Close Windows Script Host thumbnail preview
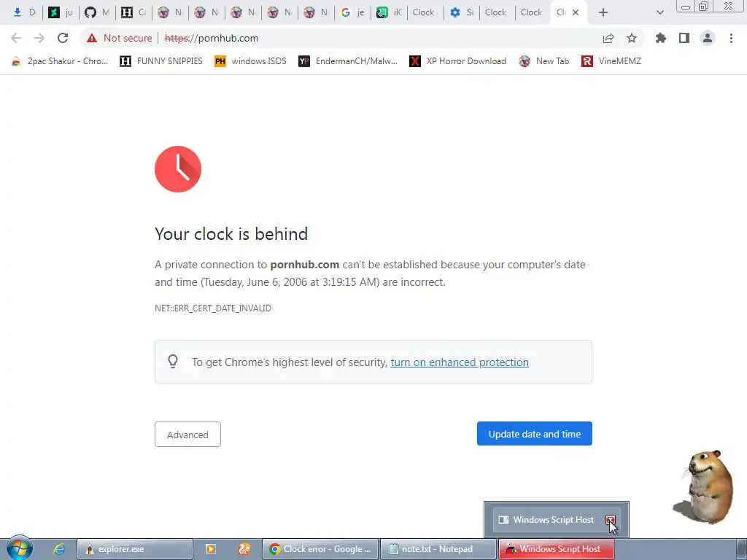This screenshot has height=560, width=747. pos(611,520)
